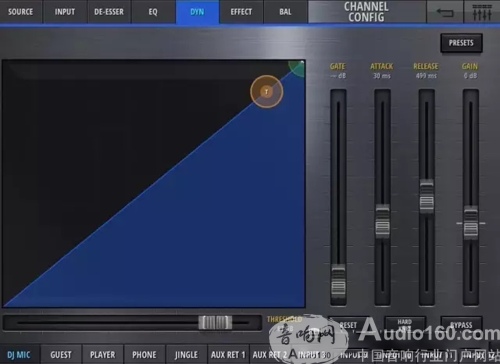Click the RELEASE fader knob
The image size is (500, 364).
click(426, 197)
